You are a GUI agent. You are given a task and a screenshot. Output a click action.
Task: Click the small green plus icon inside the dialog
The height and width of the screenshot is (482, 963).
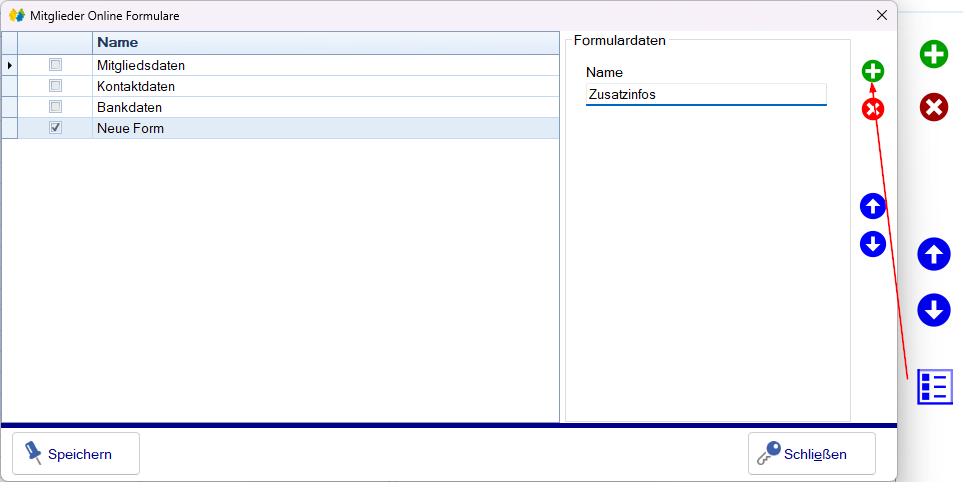[x=873, y=71]
